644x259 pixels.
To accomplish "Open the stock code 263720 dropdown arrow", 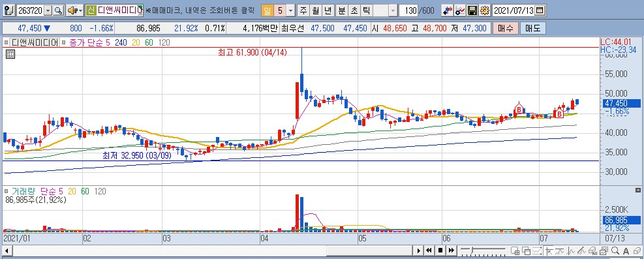I will pyautogui.click(x=48, y=10).
